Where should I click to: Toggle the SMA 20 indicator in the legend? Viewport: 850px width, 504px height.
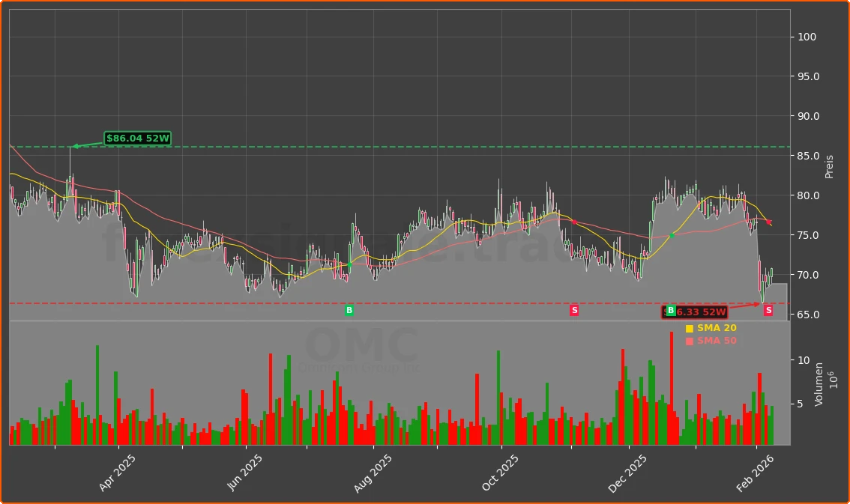716,327
